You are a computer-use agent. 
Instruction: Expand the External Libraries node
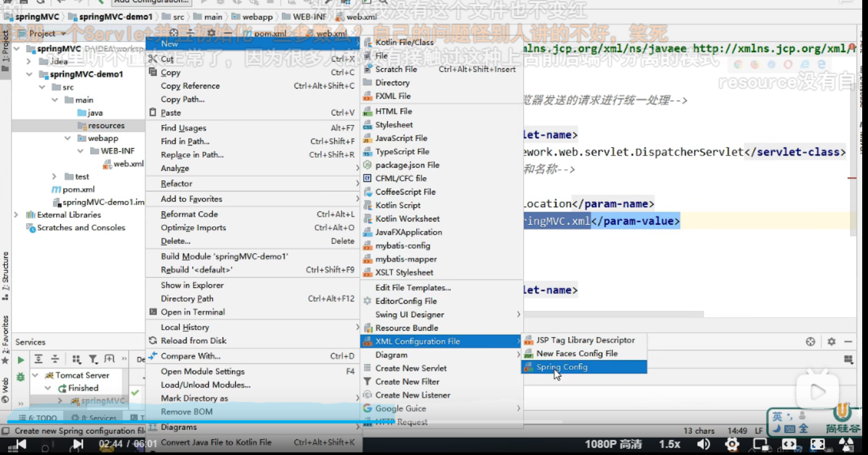[x=16, y=215]
